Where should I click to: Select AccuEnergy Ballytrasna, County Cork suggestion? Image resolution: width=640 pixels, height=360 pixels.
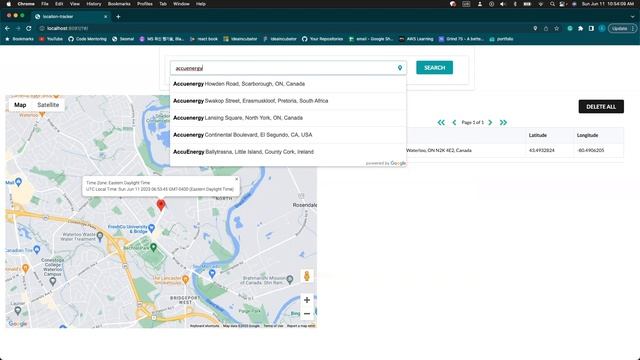click(x=288, y=152)
